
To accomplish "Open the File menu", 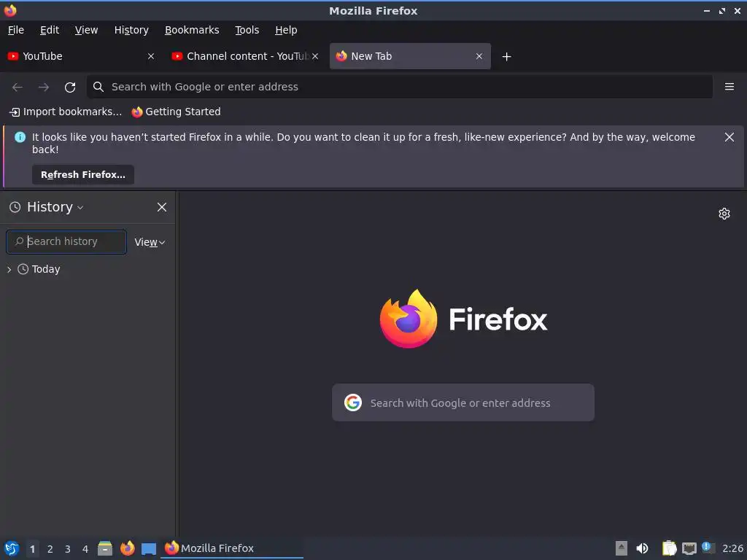I will (16, 30).
